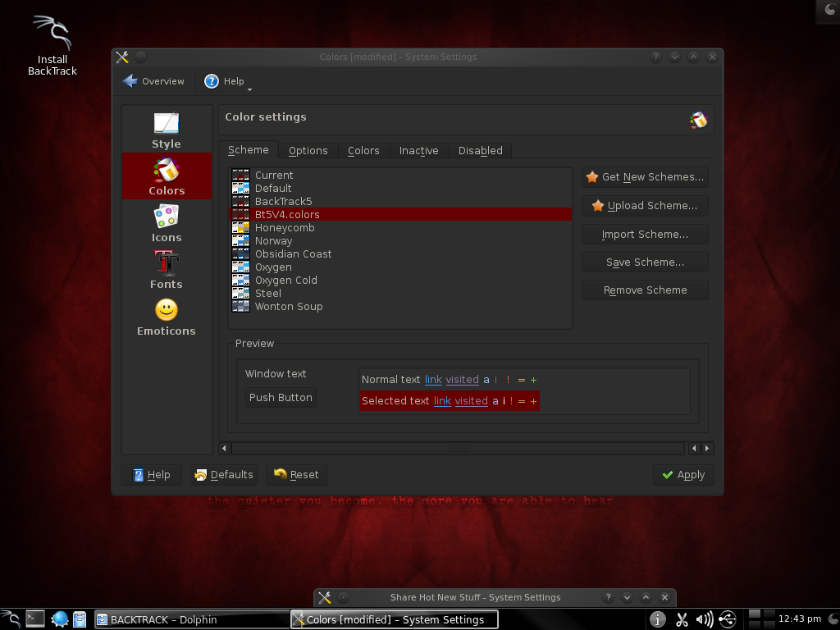Click the context help question mark in Colors title bar

[655, 57]
